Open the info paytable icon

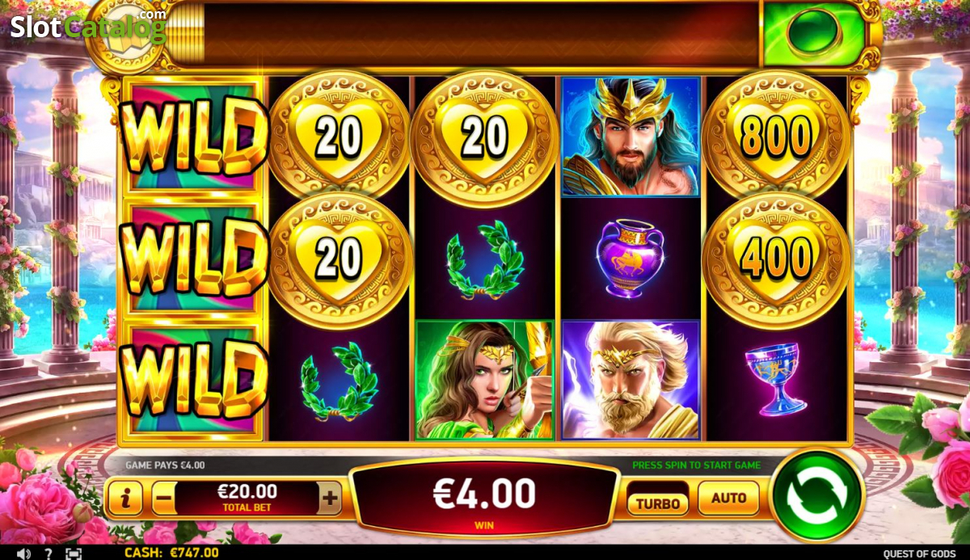(x=124, y=499)
